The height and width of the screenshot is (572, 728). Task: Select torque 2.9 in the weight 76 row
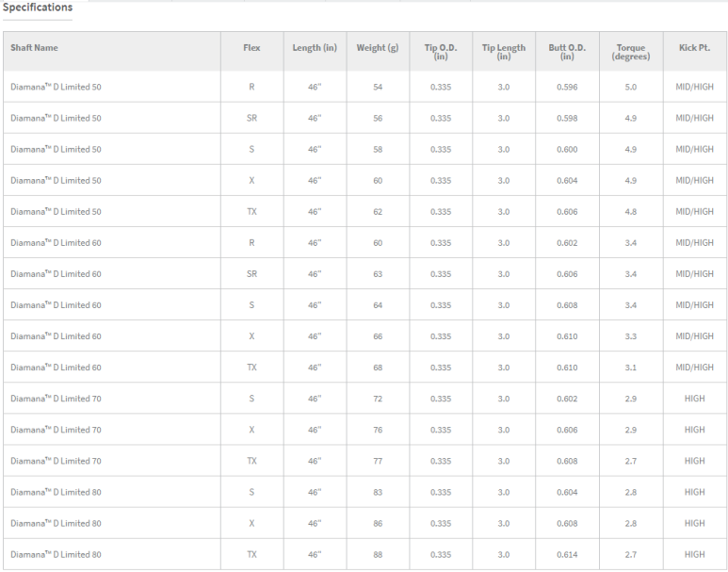(x=630, y=430)
